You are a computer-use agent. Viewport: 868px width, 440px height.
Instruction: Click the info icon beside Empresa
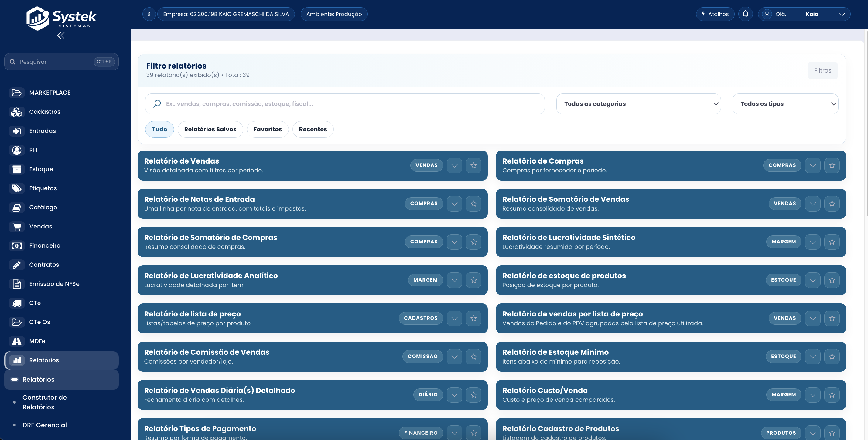pyautogui.click(x=149, y=14)
